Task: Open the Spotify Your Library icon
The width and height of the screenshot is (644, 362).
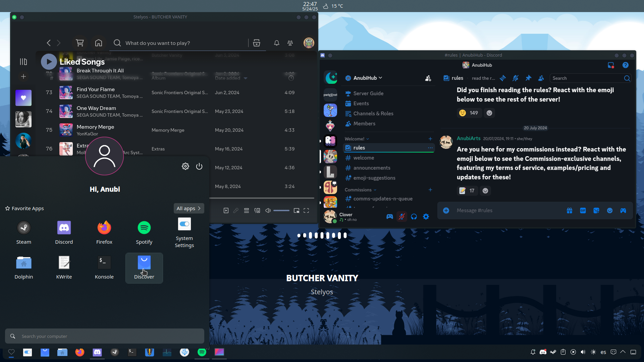Action: point(23,62)
